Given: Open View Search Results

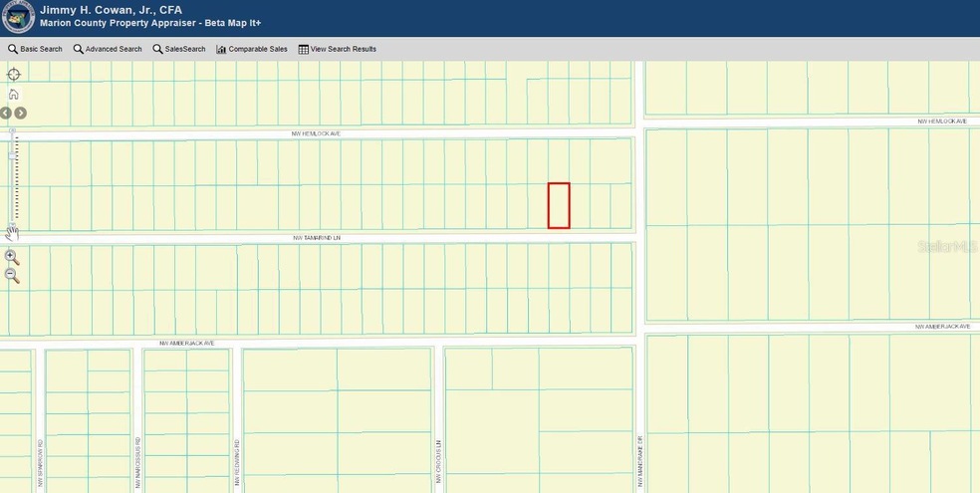Looking at the screenshot, I should click(338, 49).
